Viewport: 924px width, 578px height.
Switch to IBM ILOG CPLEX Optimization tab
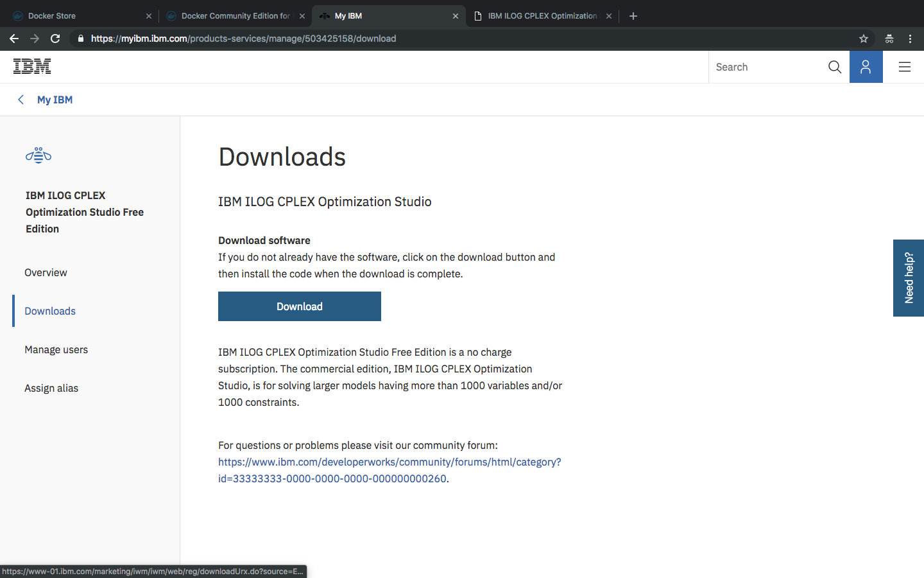coord(542,16)
